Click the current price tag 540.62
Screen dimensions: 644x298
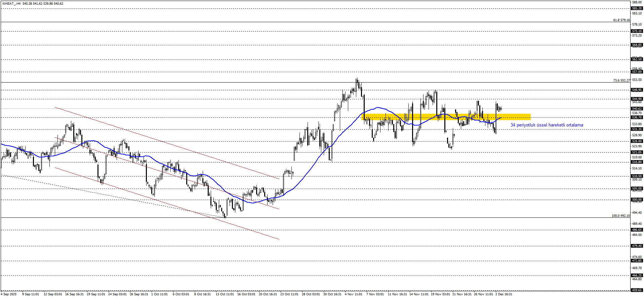pyautogui.click(x=637, y=109)
